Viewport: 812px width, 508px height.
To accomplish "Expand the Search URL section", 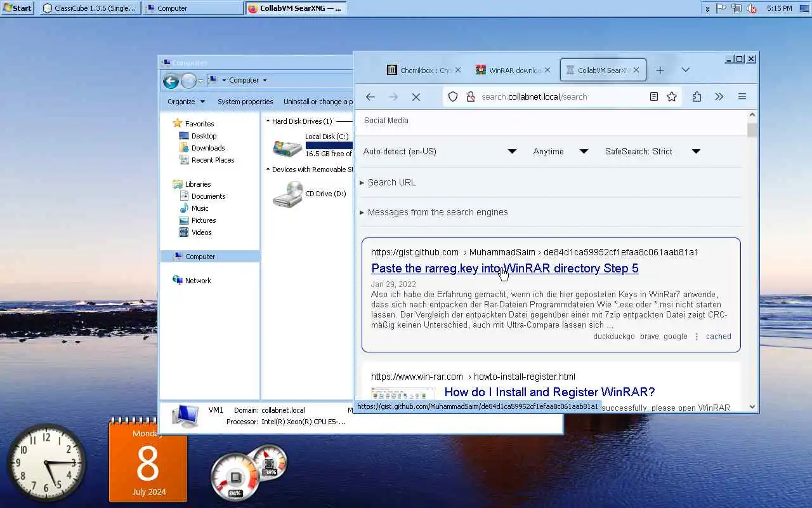I will (x=388, y=182).
